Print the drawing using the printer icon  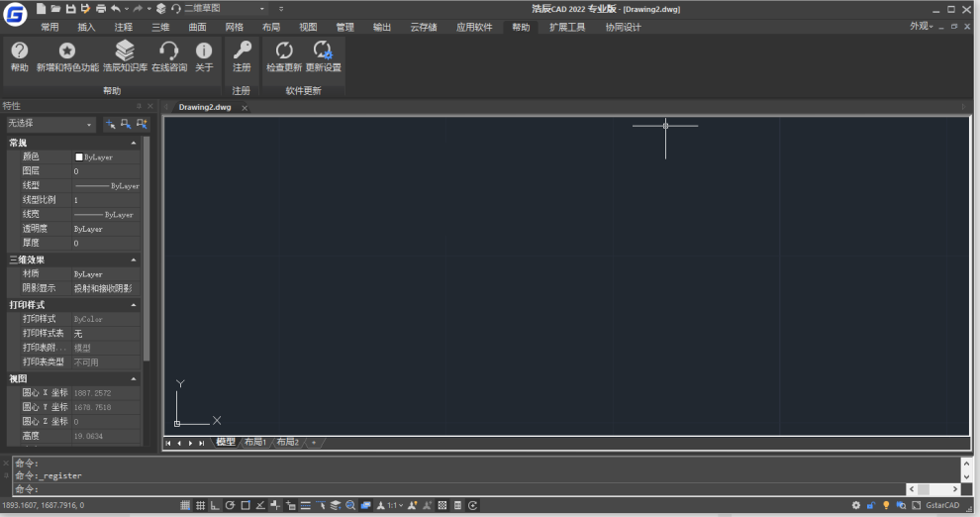click(x=101, y=9)
